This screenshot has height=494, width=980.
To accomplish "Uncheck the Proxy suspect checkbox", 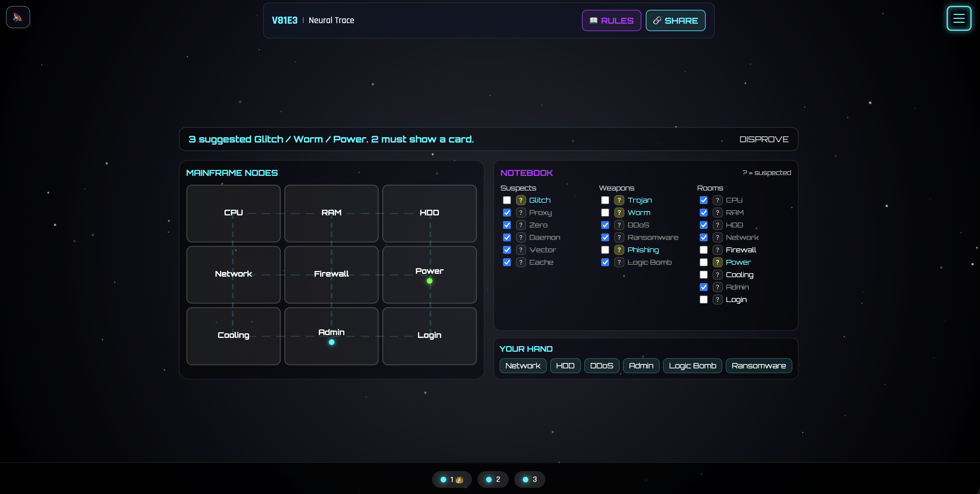I will 506,213.
